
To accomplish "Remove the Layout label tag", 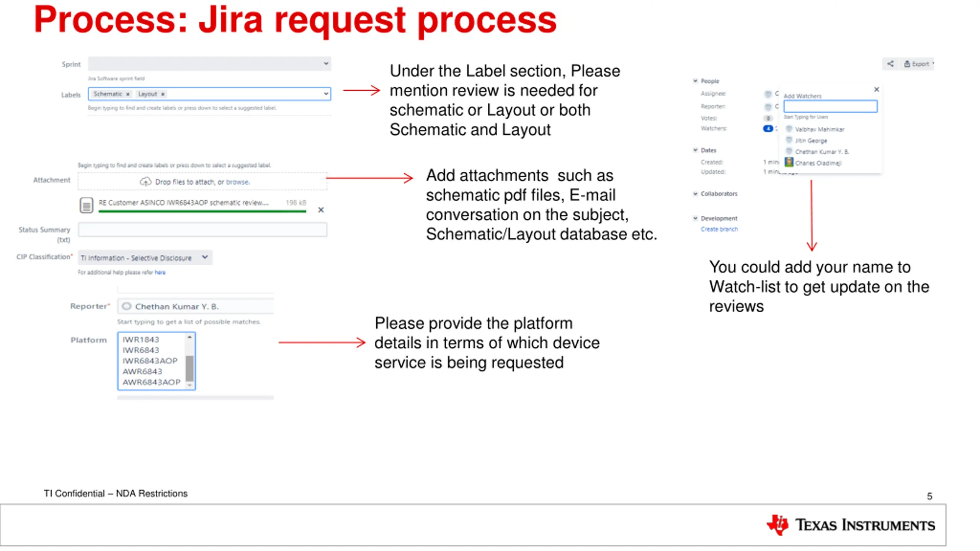I will pyautogui.click(x=163, y=94).
